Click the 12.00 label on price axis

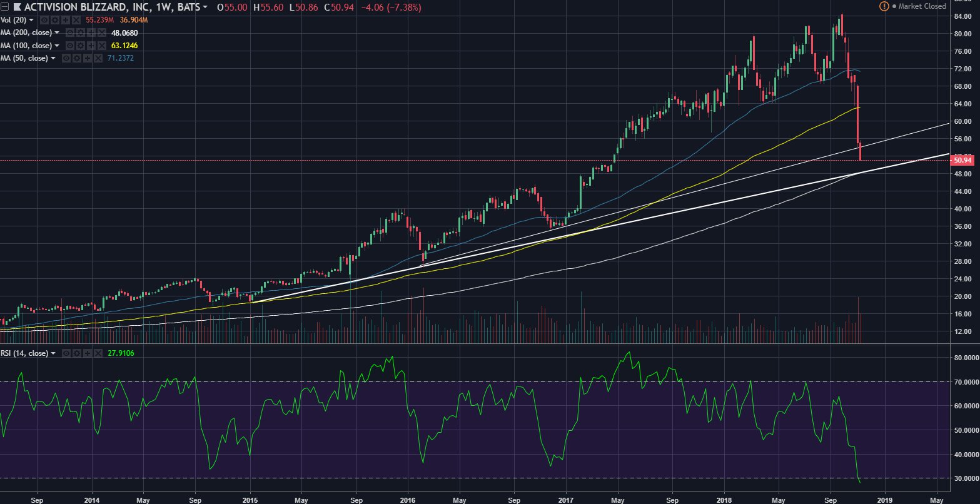click(x=962, y=331)
